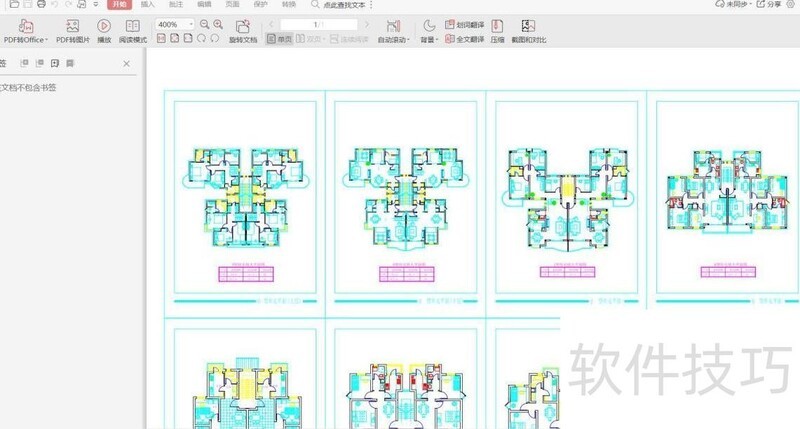The height and width of the screenshot is (429, 800).
Task: Click the solid bookmark icon in sidebar
Action: pyautogui.click(x=70, y=63)
